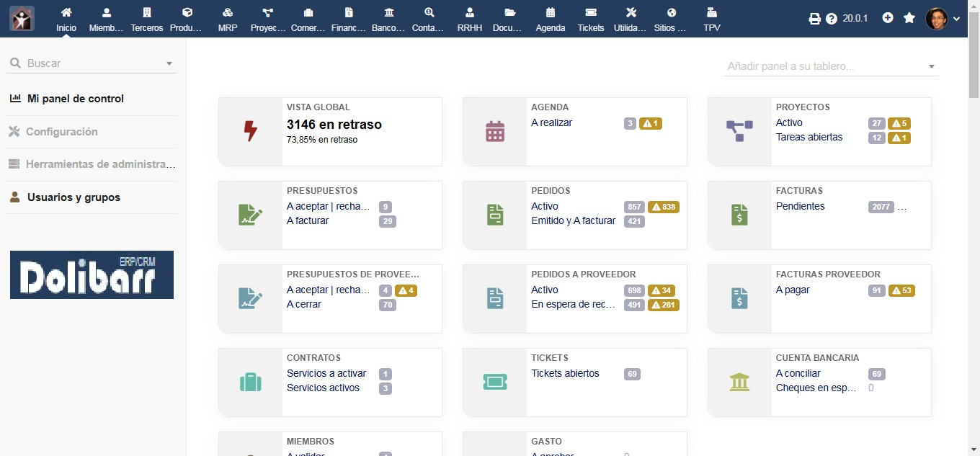
Task: Open the Tickets module in top bar
Action: click(591, 19)
